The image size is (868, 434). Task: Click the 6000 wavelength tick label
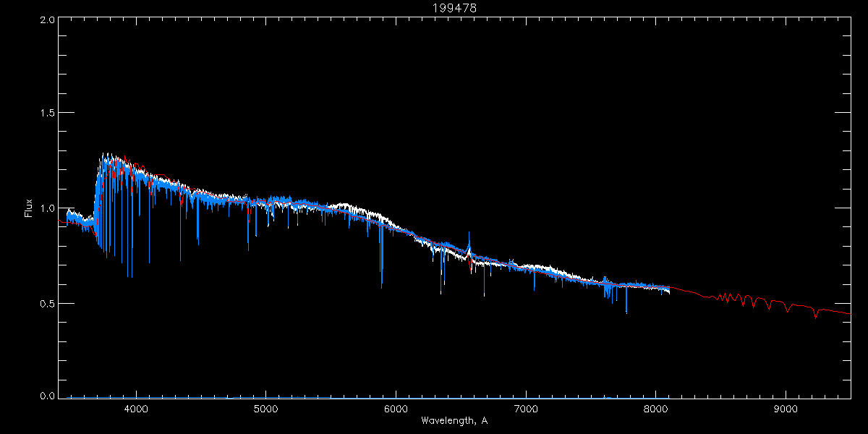396,408
